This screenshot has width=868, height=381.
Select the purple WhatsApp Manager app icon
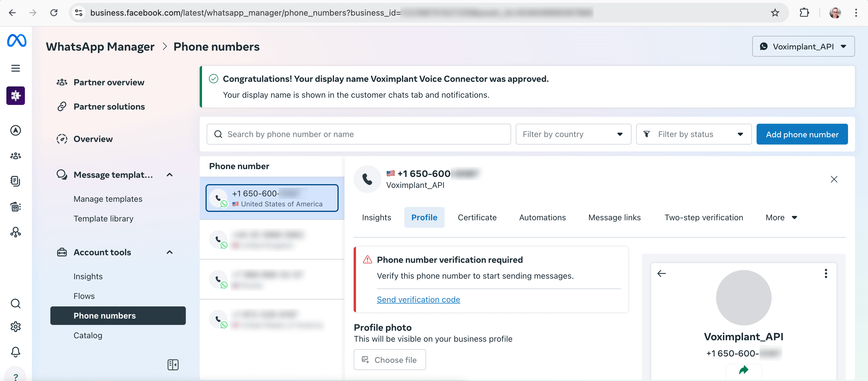[16, 96]
